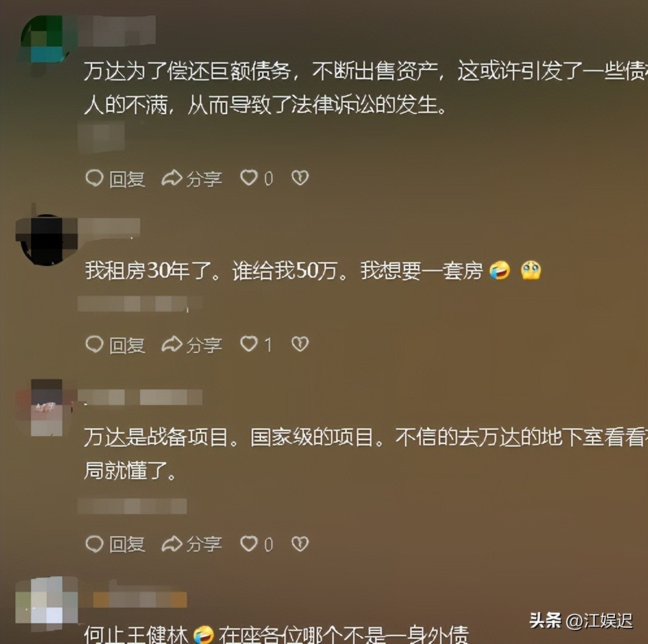Open the green pixelated avatar profile
This screenshot has width=648, height=644.
coord(46,40)
